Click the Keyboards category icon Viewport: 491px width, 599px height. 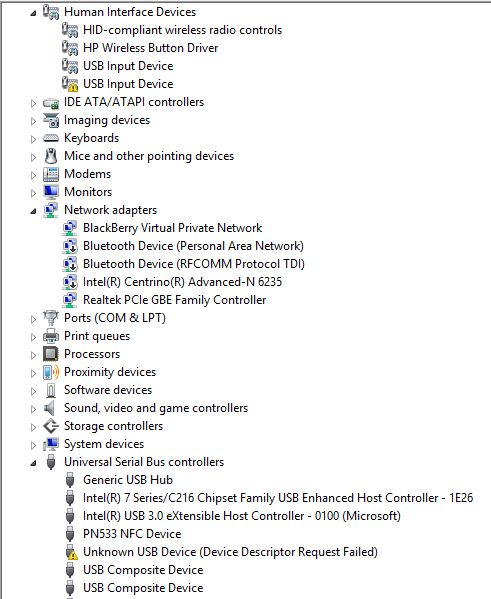coord(51,138)
